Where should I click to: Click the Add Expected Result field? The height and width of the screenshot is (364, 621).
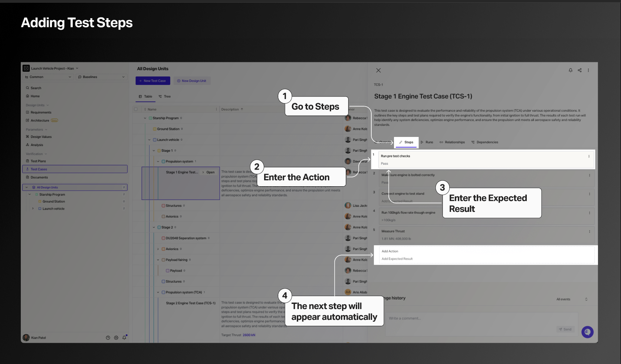coord(397,259)
